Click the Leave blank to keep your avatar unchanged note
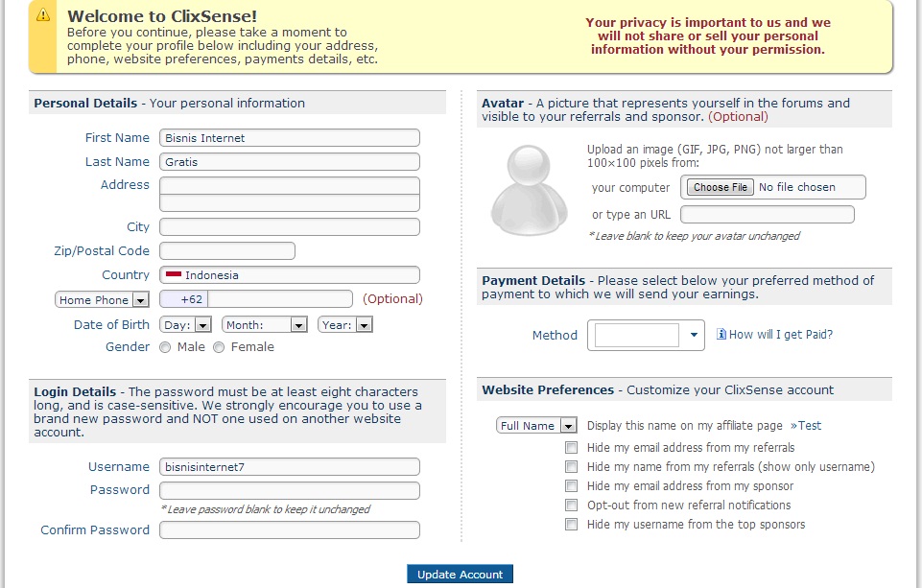 (x=694, y=236)
